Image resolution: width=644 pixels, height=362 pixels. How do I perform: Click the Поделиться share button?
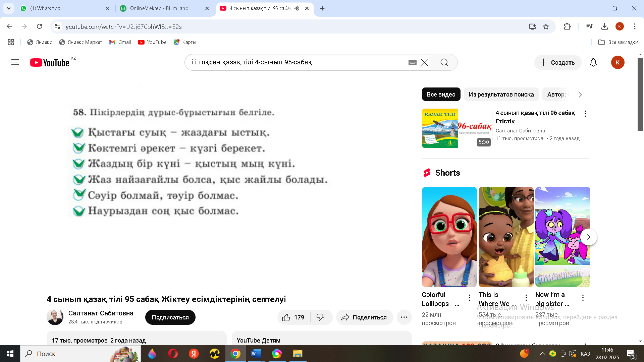pyautogui.click(x=365, y=317)
